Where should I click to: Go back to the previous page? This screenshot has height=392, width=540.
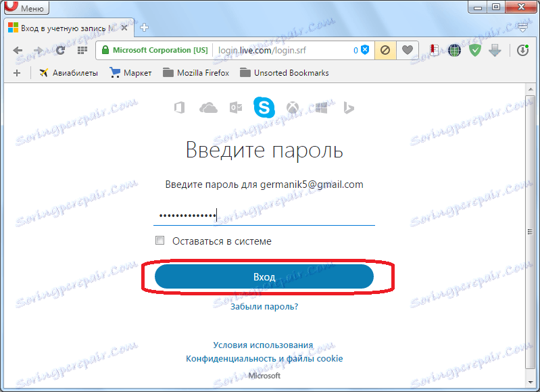18,50
